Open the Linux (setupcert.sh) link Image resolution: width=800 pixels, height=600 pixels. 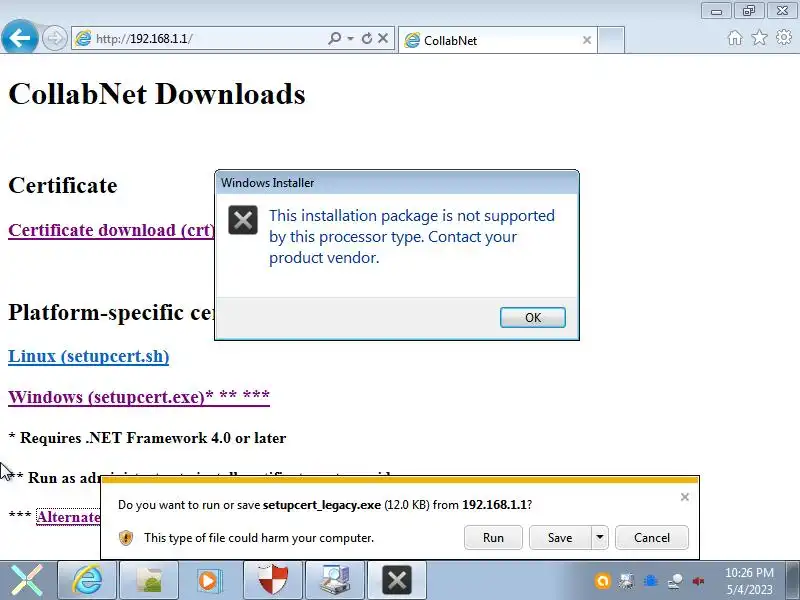tap(89, 356)
